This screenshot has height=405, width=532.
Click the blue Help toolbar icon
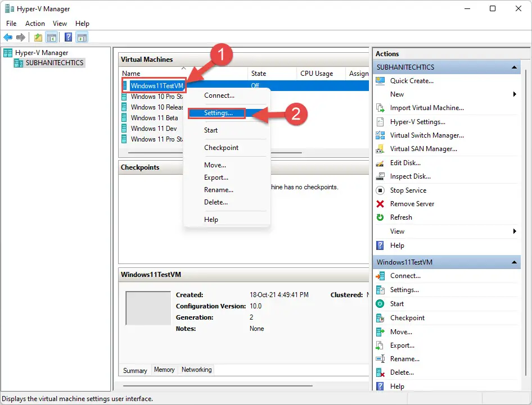click(x=68, y=37)
